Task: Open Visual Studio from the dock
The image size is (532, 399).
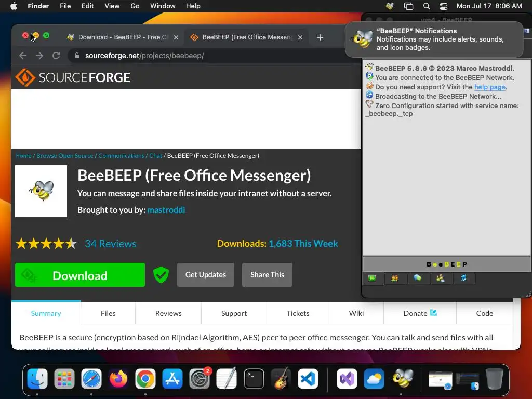Action: [x=347, y=379]
